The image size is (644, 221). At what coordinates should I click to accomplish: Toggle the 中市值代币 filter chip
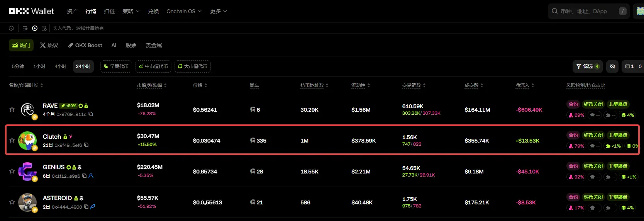click(x=153, y=66)
